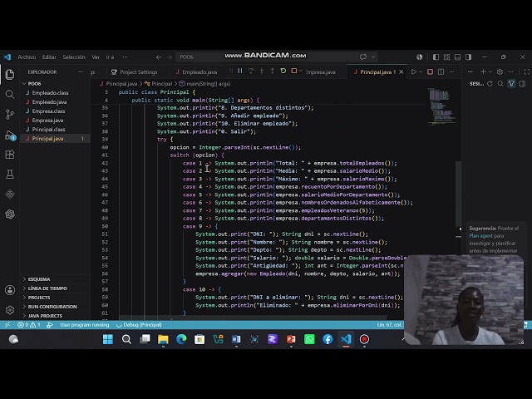The height and width of the screenshot is (399, 532).
Task: Open the Selección menu
Action: point(74,57)
